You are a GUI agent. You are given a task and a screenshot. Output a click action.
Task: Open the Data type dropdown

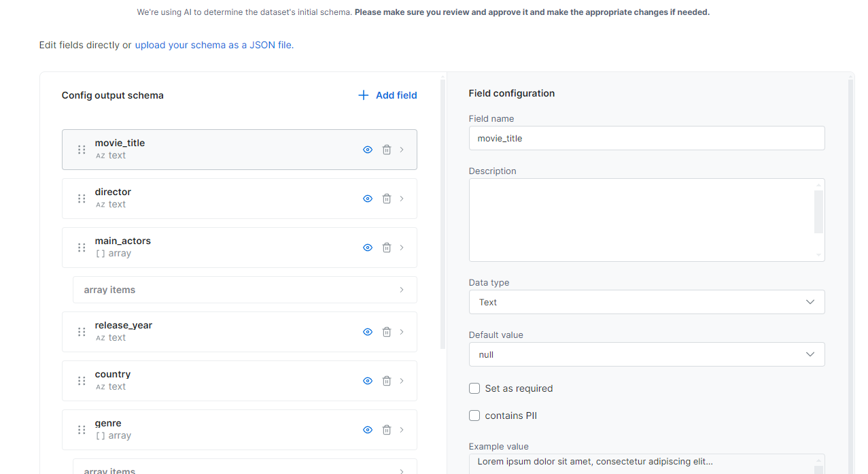pyautogui.click(x=646, y=302)
